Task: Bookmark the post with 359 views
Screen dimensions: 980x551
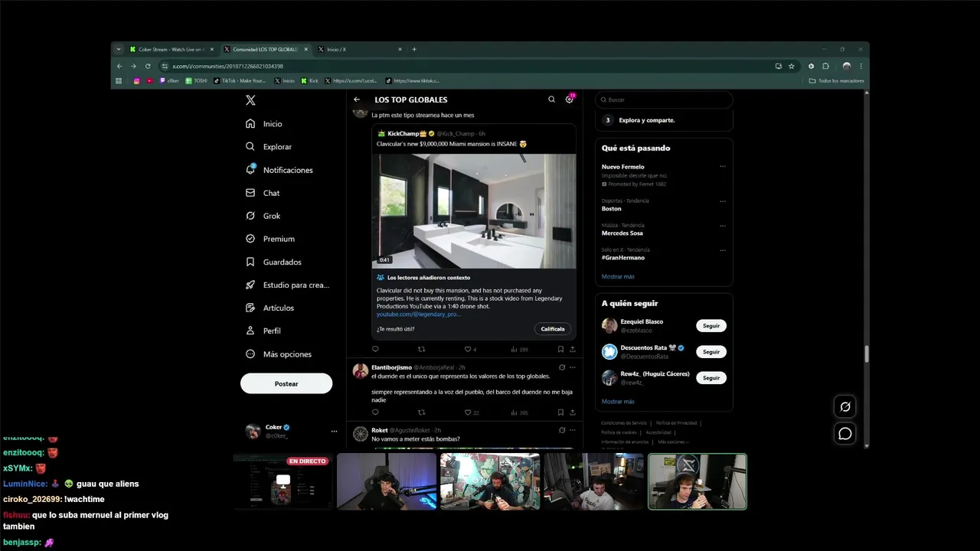Action: coord(560,349)
